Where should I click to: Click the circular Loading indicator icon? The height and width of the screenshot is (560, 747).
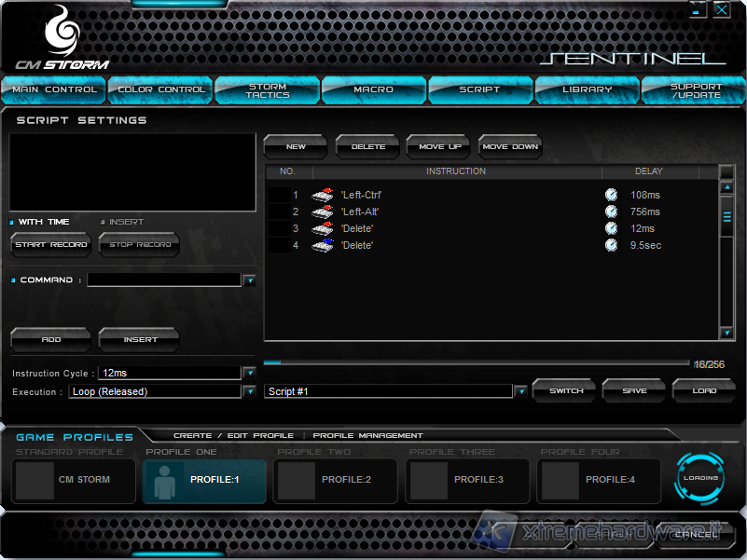pos(700,478)
